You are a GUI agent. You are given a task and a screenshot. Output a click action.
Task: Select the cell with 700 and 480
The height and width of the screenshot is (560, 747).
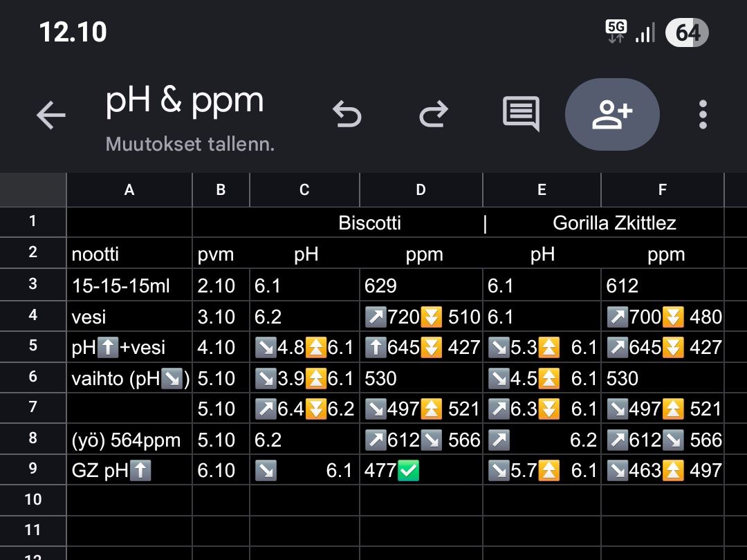pyautogui.click(x=662, y=316)
